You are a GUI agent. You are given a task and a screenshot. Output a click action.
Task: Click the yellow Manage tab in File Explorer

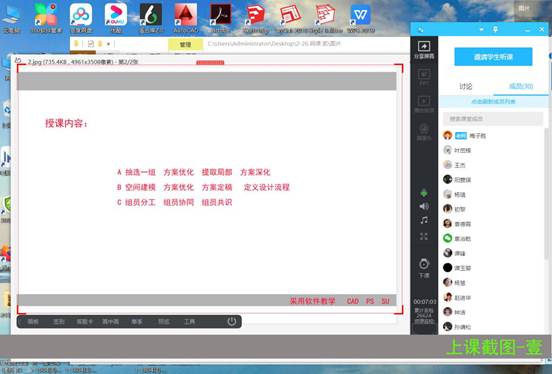pyautogui.click(x=186, y=44)
